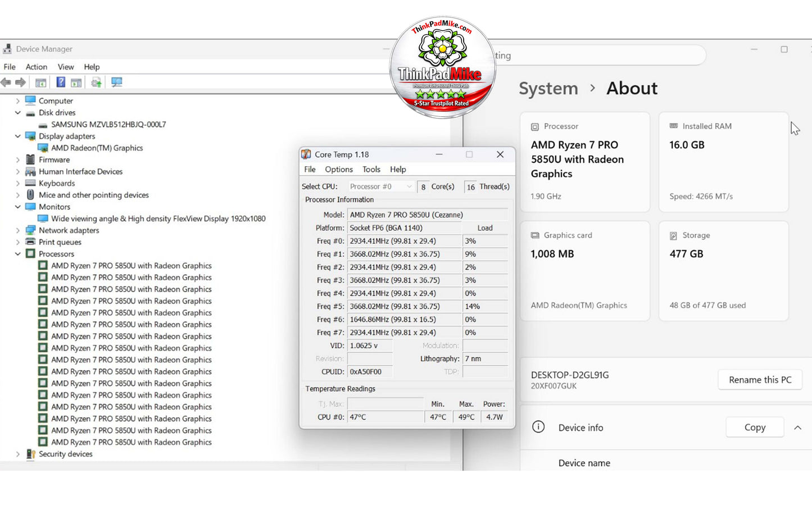Click the Core Temp CPUID value 0xA50F00
The width and height of the screenshot is (812, 510).
pos(370,372)
